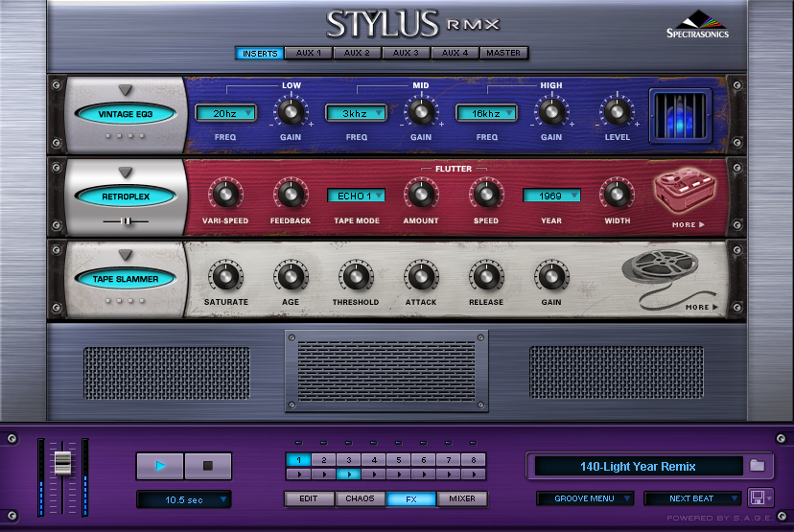This screenshot has width=794, height=532.
Task: Open the effect menu triangle above Vintage EQ3
Action: coord(126,90)
